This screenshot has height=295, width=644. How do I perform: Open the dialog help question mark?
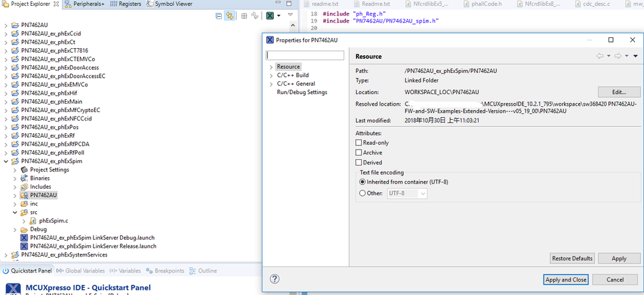275,279
